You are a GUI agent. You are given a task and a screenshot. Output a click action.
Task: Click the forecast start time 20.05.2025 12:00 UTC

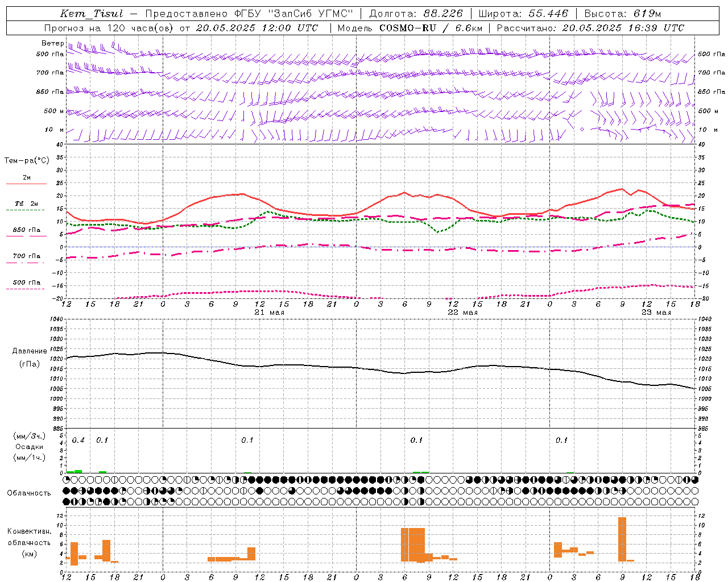[257, 28]
